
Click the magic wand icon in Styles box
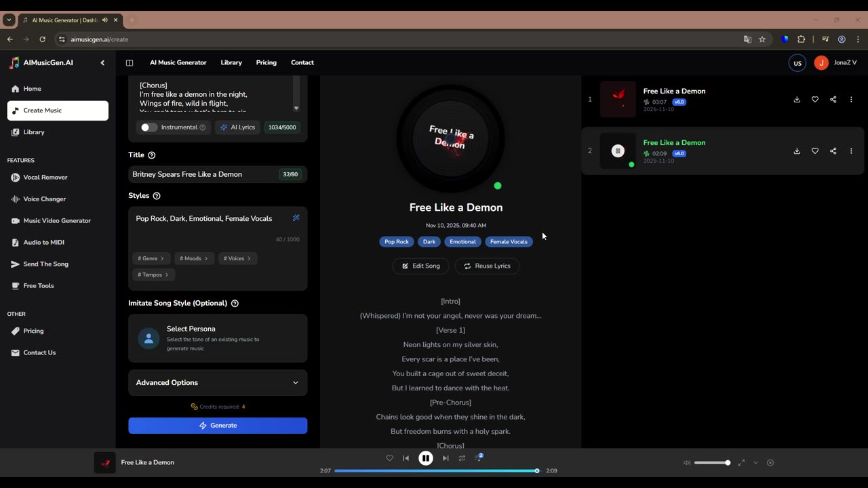(296, 218)
